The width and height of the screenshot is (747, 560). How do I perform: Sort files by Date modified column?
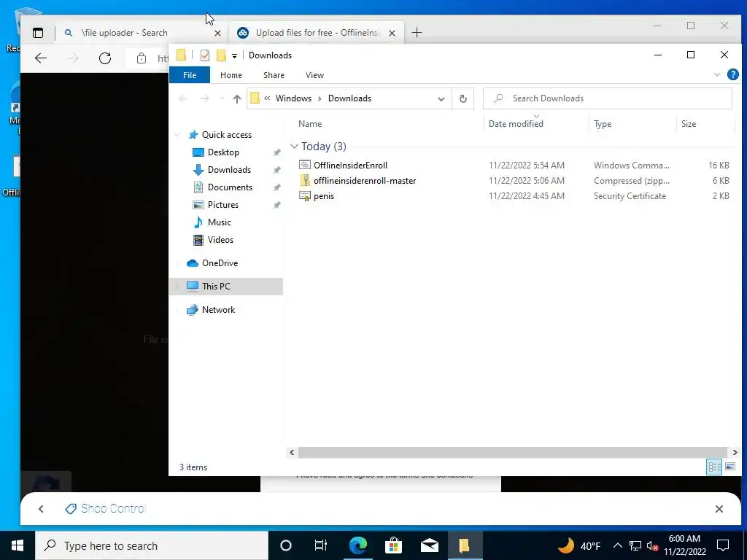[516, 124]
